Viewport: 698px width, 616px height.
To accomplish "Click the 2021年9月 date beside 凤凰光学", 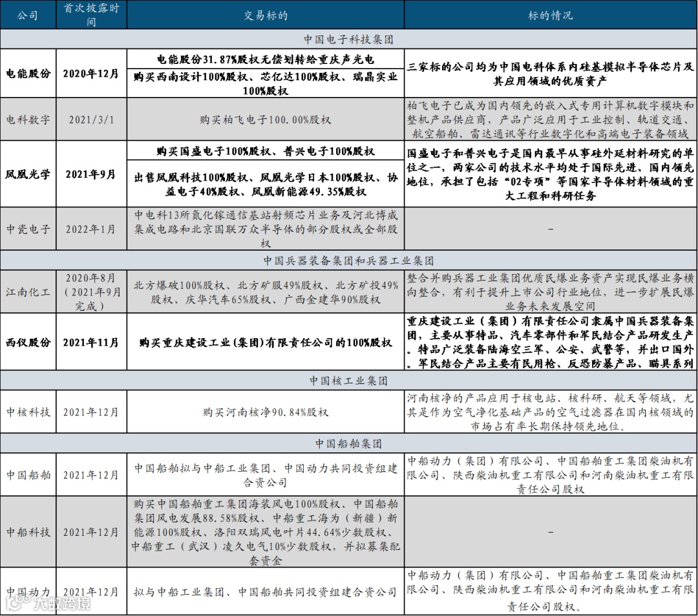I will click(x=91, y=174).
